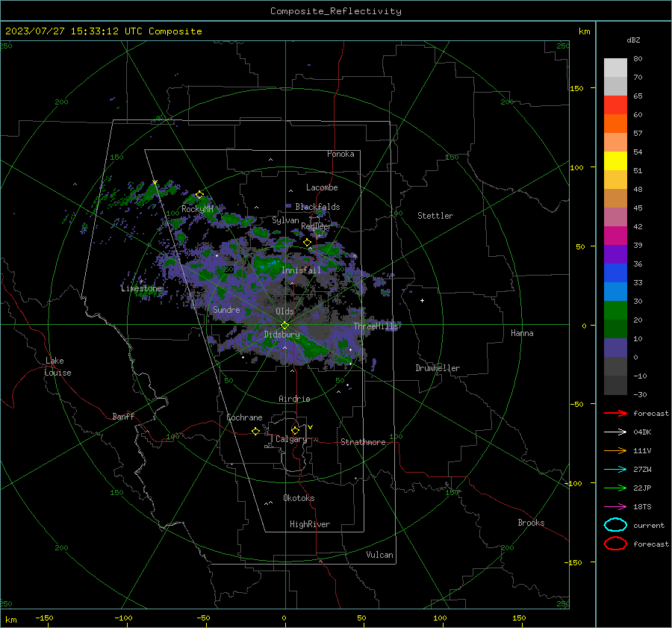Screen dimensions: 672x628
Task: Click the Cochrane city label
Action: (244, 417)
